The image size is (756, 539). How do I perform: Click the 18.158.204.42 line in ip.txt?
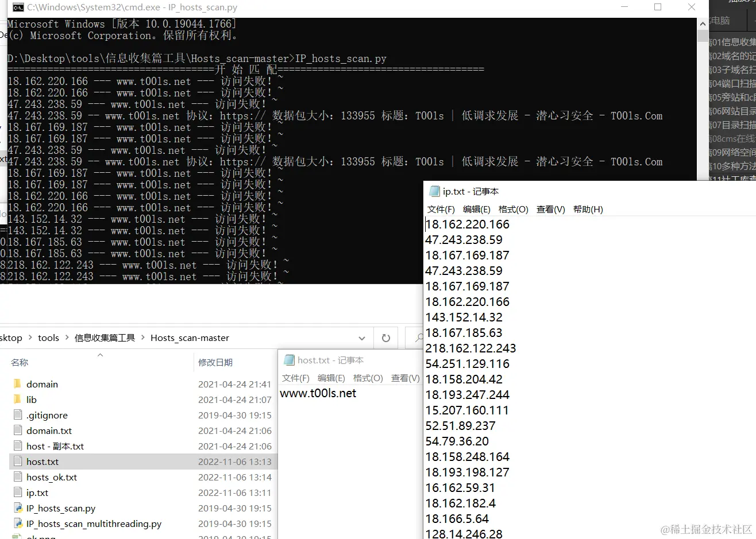coord(464,379)
